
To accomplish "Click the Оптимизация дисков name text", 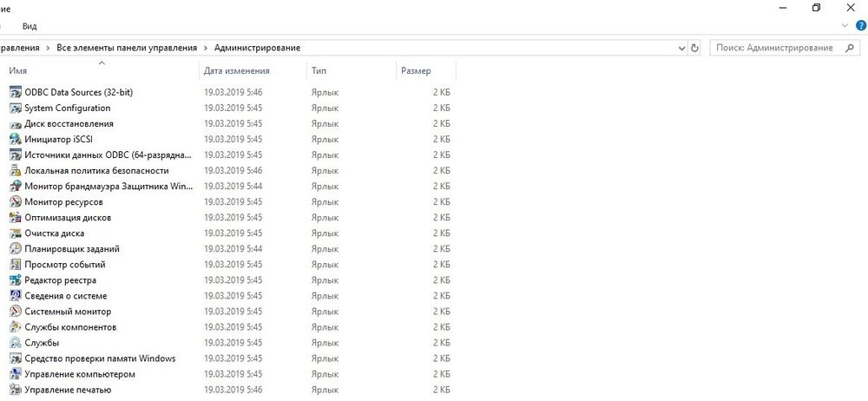I will click(x=68, y=218).
